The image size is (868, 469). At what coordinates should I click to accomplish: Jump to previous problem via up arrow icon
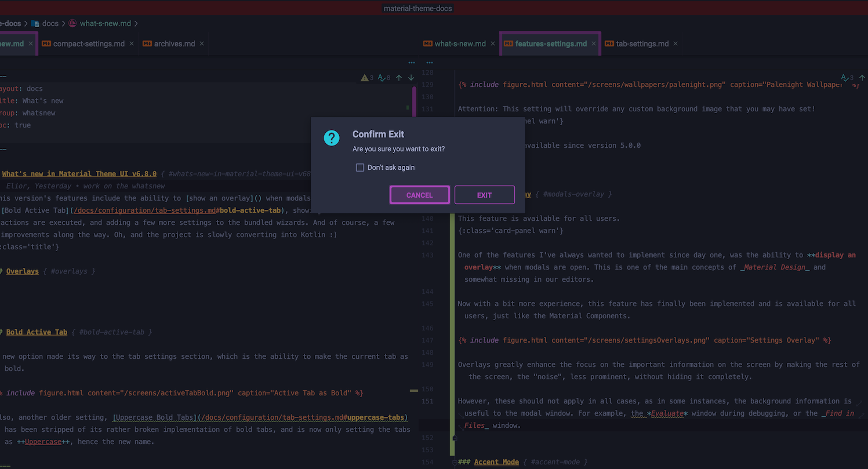pos(399,77)
